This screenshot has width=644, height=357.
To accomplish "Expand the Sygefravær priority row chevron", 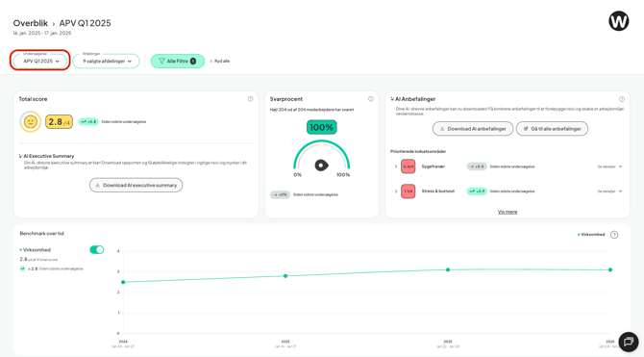I will pos(395,166).
